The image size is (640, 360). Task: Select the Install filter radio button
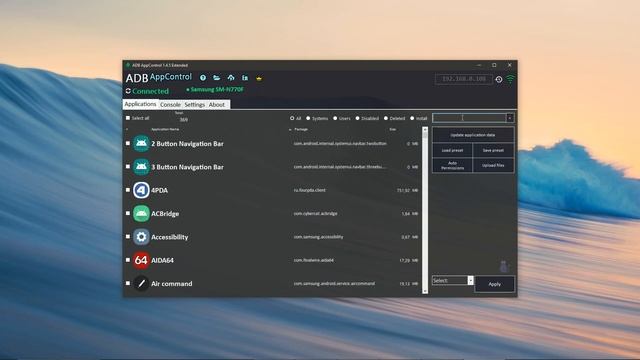[412, 118]
